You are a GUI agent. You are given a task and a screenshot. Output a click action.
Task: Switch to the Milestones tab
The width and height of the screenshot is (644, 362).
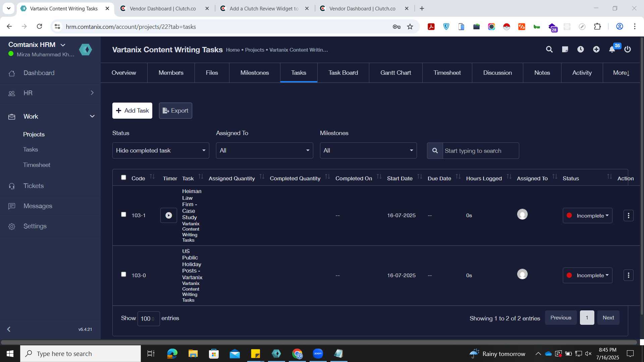pos(255,73)
